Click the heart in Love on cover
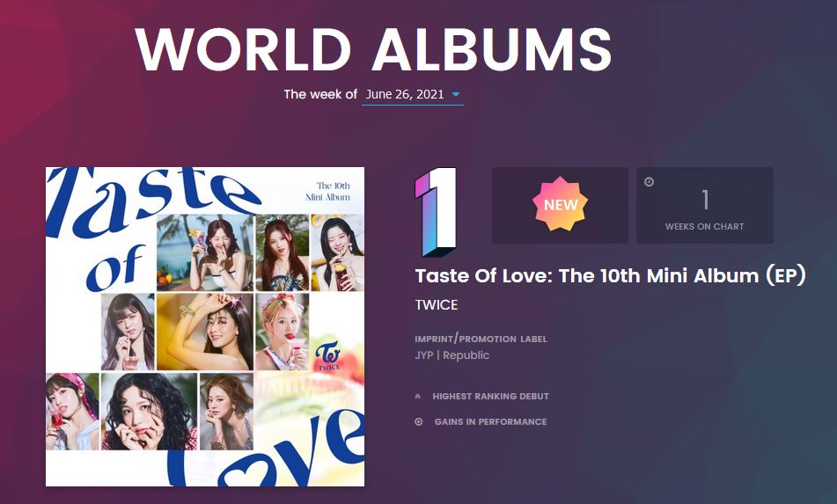837x504 pixels. point(252,472)
